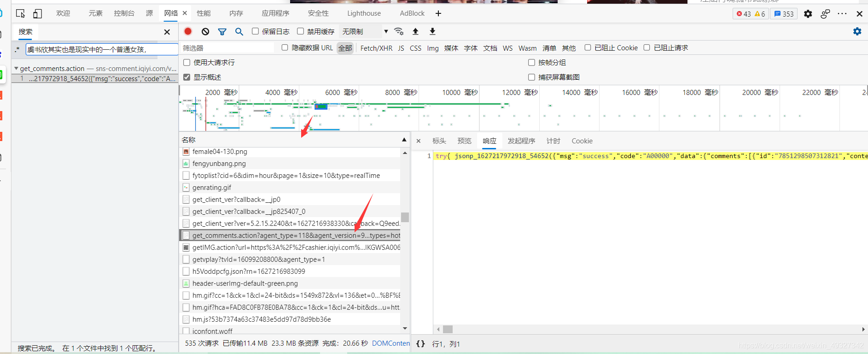Toggle the network filter funnel icon
Viewport: 868px width, 354px height.
(x=222, y=31)
